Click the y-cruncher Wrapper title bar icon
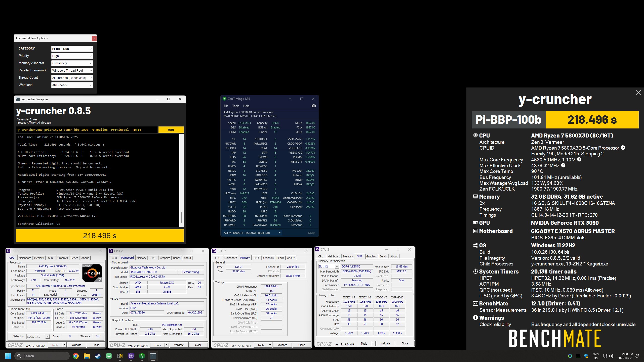Screen dimensions: 644x362 (x=18, y=99)
